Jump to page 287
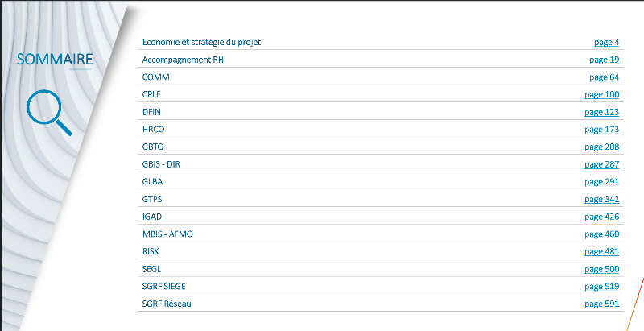The width and height of the screenshot is (644, 331). point(601,164)
